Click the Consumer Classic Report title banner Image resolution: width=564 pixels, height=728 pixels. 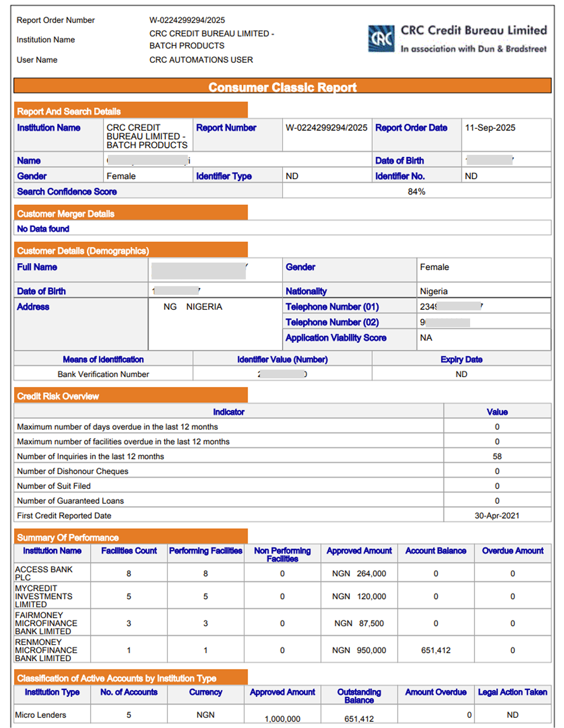tap(282, 87)
